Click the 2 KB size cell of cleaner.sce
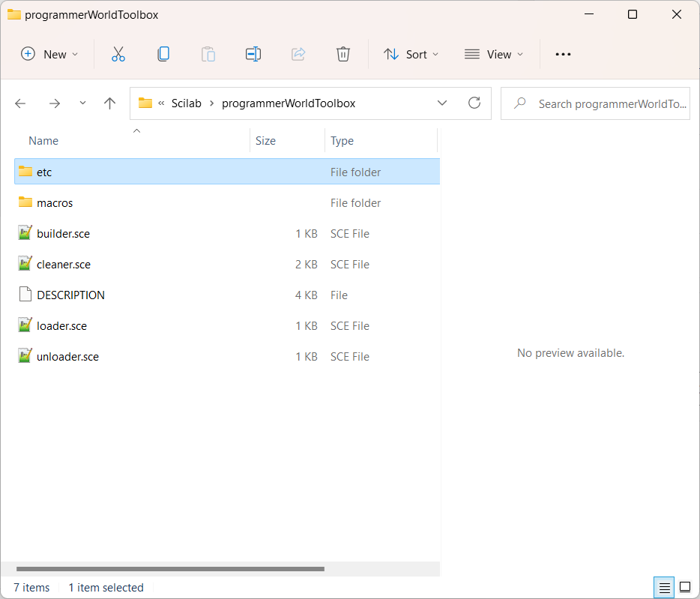700x599 pixels. tap(307, 265)
